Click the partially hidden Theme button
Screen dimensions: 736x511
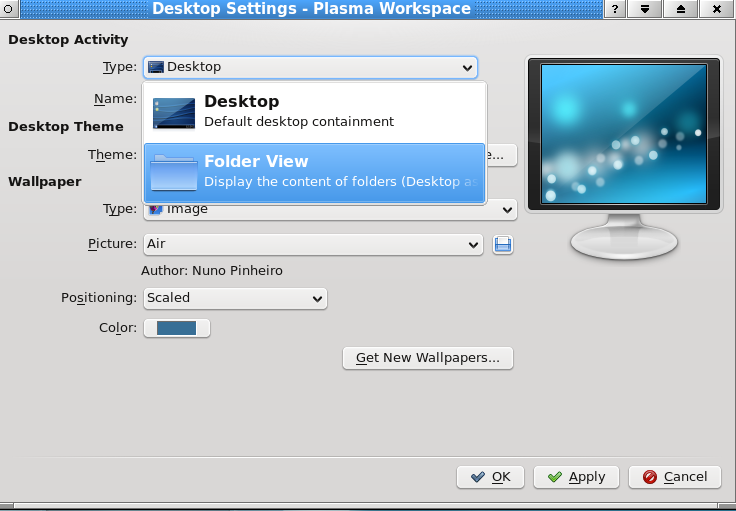click(502, 155)
